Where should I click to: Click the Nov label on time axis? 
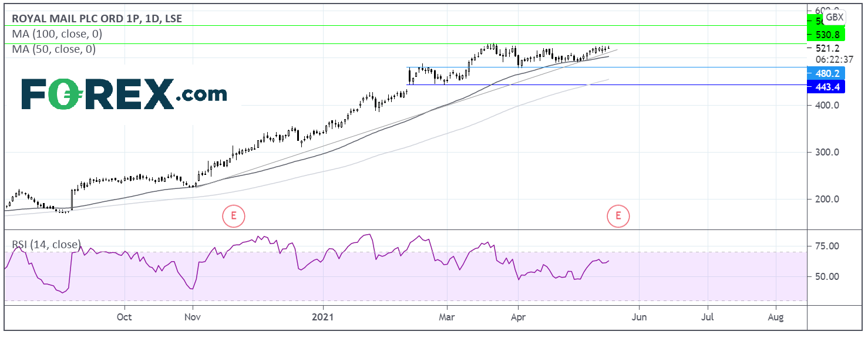tap(193, 317)
